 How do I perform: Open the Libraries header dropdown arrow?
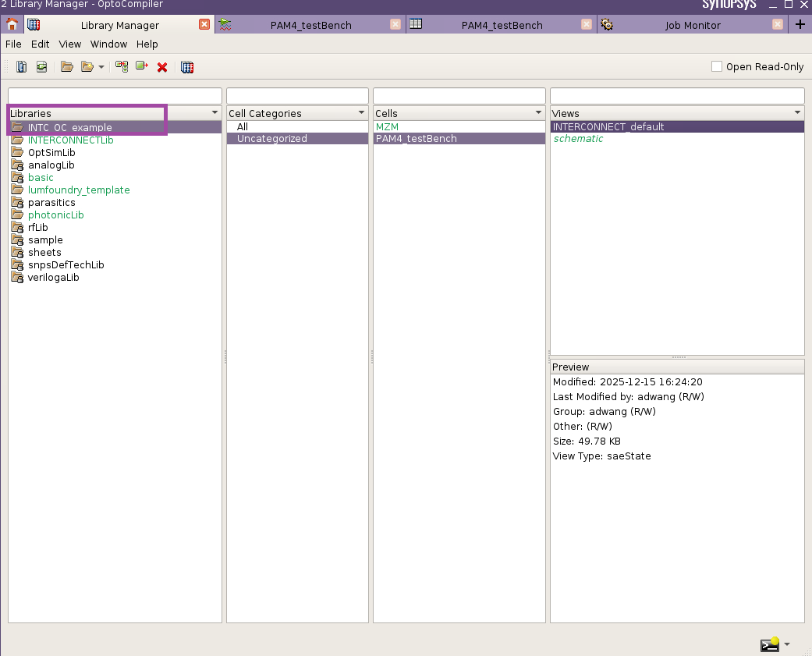tap(215, 112)
